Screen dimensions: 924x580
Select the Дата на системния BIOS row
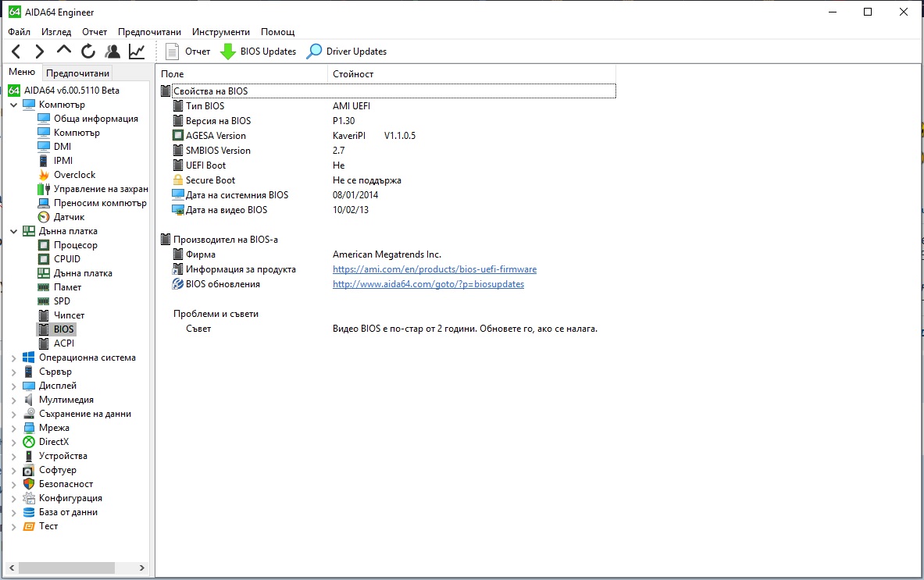pos(387,195)
